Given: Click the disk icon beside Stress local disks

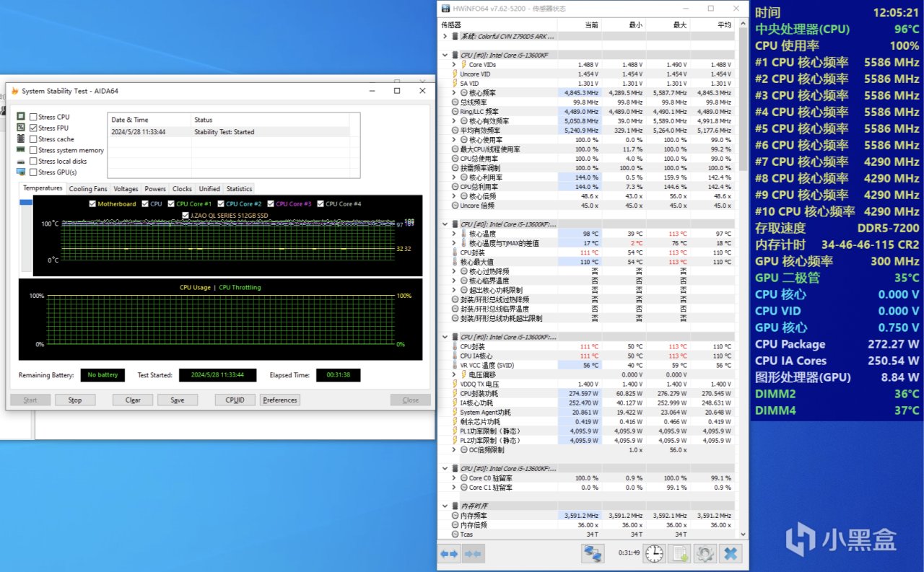Looking at the screenshot, I should 22,161.
